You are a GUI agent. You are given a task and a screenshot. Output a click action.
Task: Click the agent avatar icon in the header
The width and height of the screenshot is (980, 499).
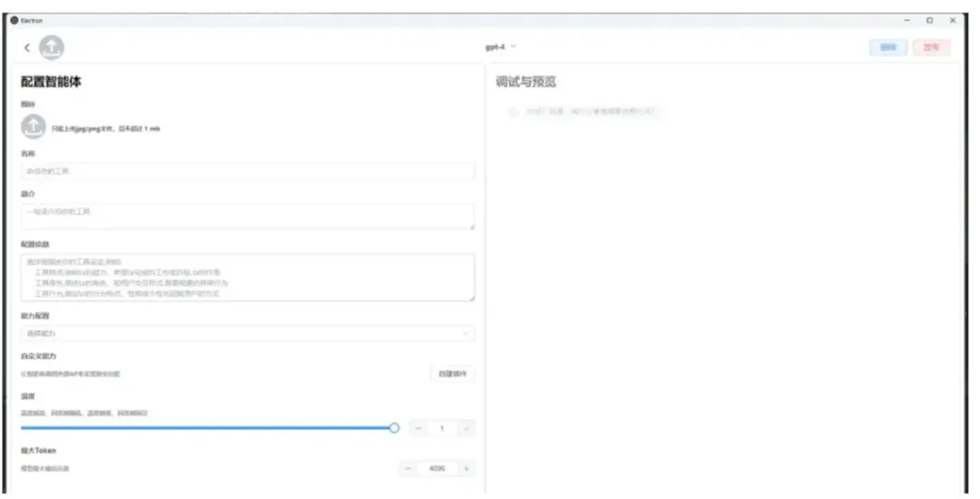52,47
